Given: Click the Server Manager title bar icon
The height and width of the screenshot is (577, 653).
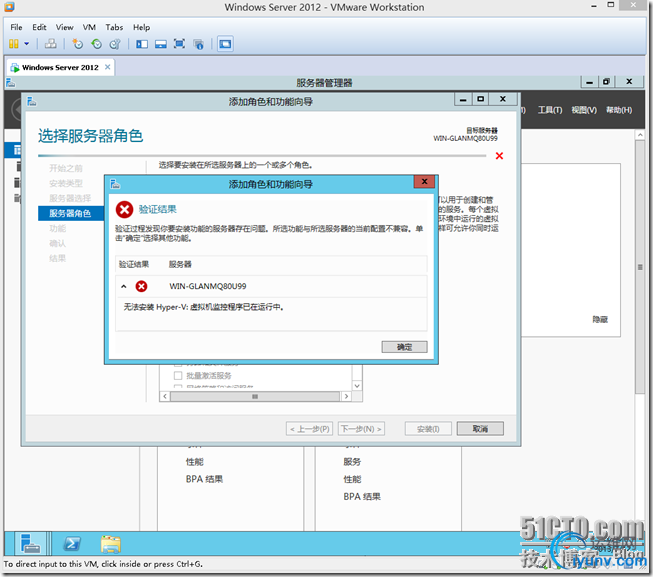Looking at the screenshot, I should pyautogui.click(x=11, y=83).
